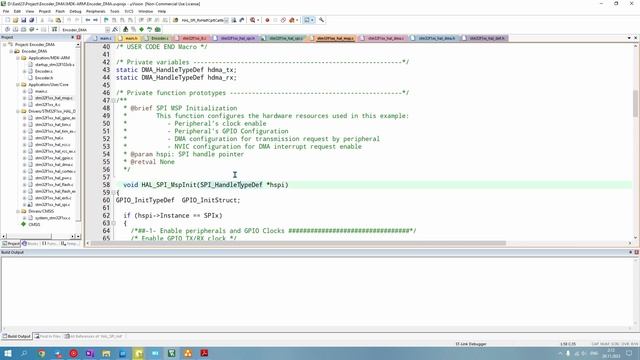Open the find text combo box dropdown
Image resolution: width=640 pixels, height=360 pixels.
[227, 20]
